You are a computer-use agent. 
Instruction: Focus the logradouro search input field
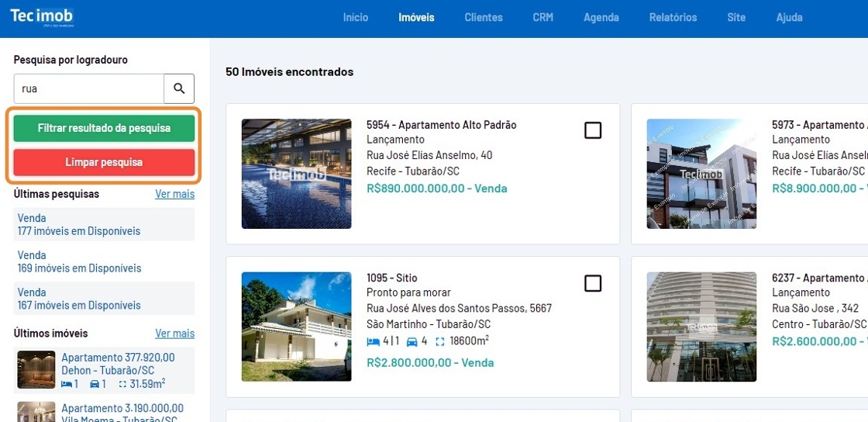tap(89, 88)
